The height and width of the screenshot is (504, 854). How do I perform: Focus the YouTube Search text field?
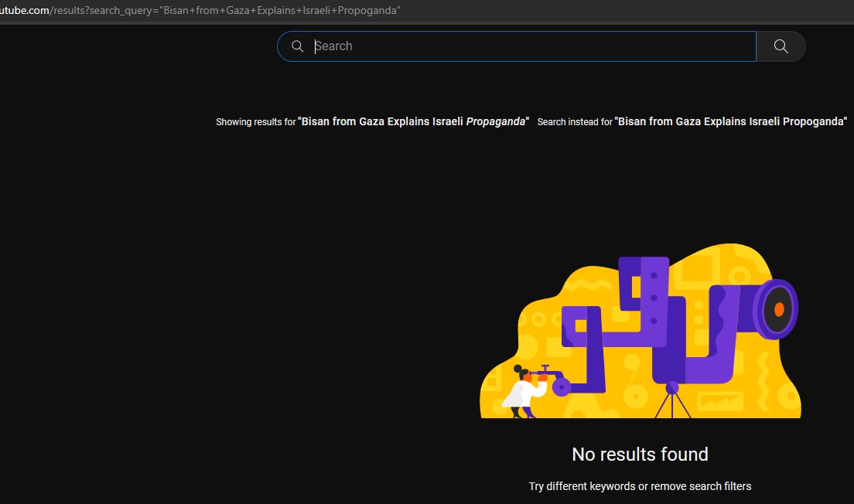(526, 46)
